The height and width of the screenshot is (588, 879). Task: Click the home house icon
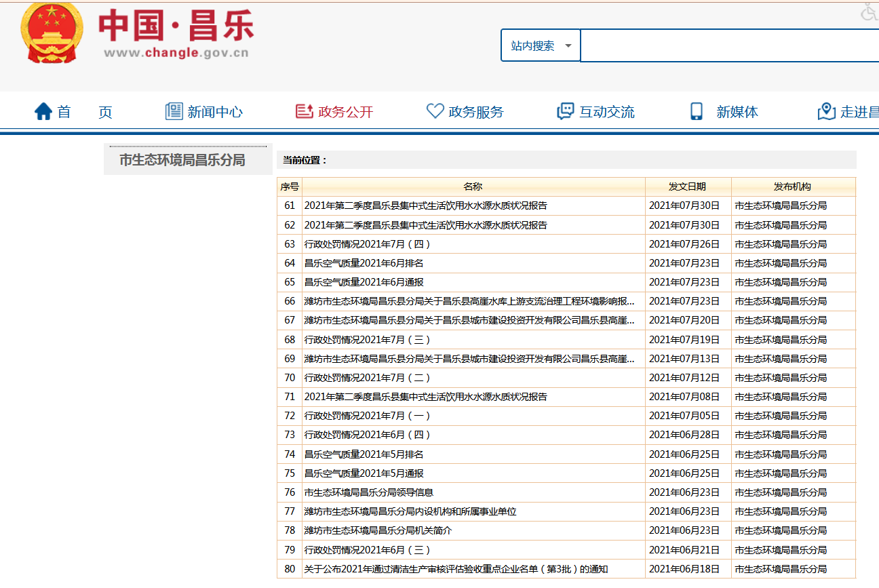[x=43, y=112]
